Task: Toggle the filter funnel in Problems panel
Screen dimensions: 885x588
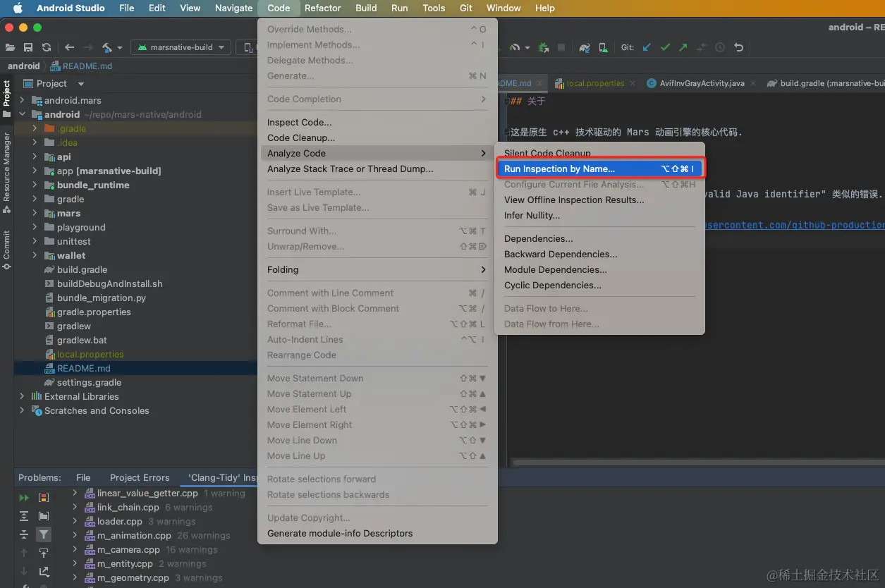Action: pos(44,534)
